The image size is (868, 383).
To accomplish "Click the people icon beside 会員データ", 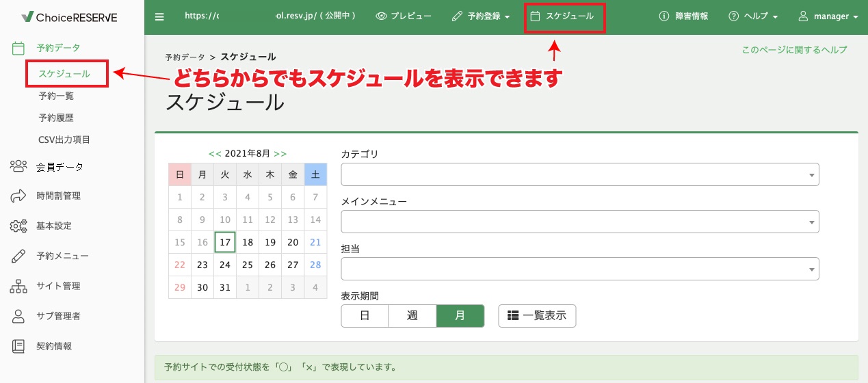I will [18, 166].
